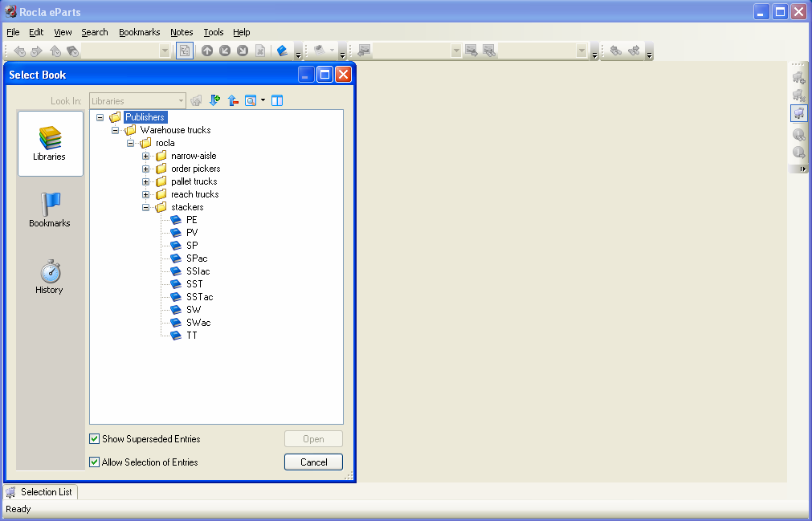The height and width of the screenshot is (521, 812).
Task: Maximize the Select Book dialog
Action: (x=324, y=75)
